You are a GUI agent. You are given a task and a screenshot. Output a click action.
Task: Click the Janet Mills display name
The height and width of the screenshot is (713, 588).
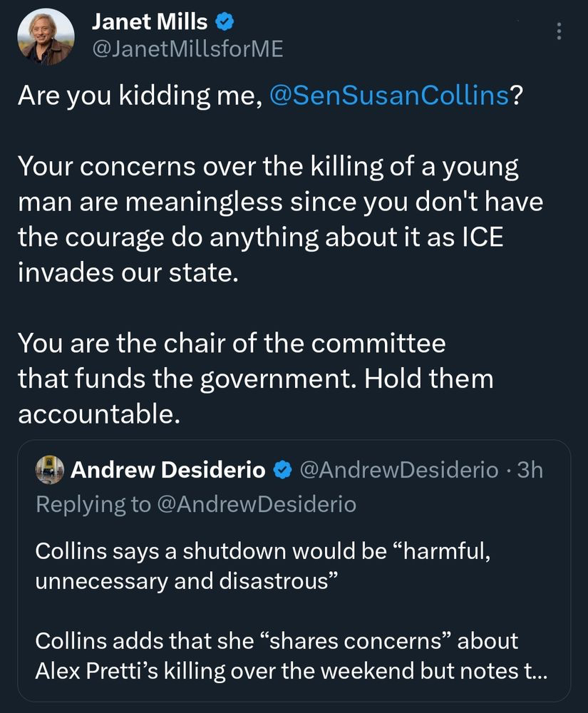(x=150, y=22)
